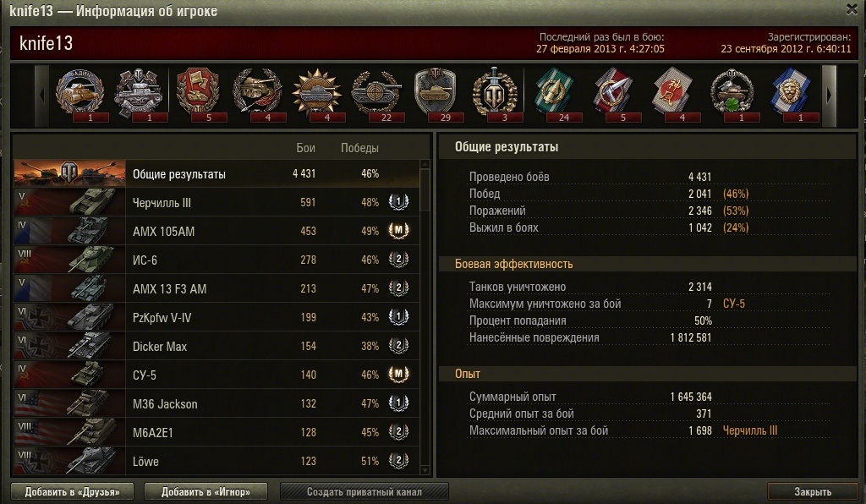The height and width of the screenshot is (504, 866).
Task: Click the mastery badge M for AMX 105AM
Action: coord(398,230)
